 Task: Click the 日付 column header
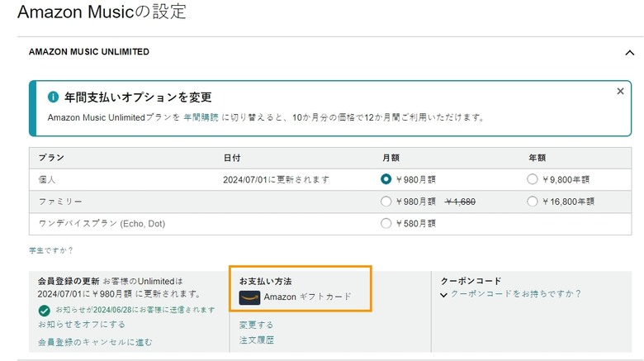coord(232,158)
